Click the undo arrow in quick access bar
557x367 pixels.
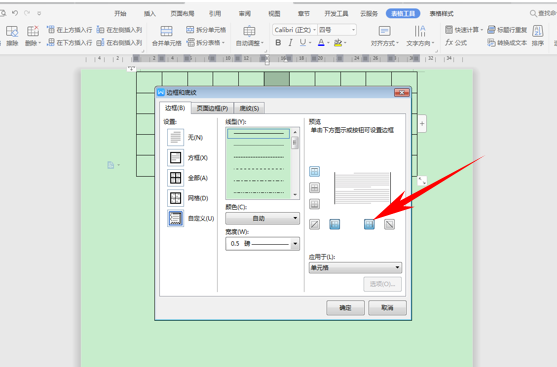click(15, 13)
